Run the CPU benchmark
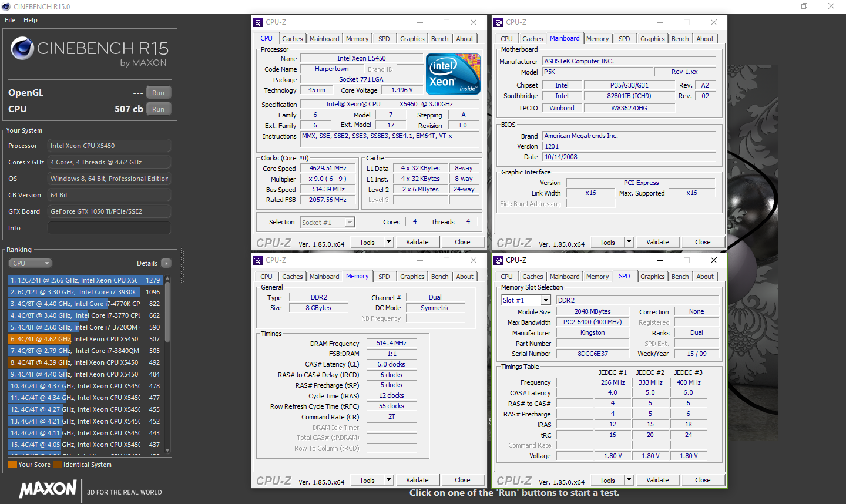 [x=159, y=109]
